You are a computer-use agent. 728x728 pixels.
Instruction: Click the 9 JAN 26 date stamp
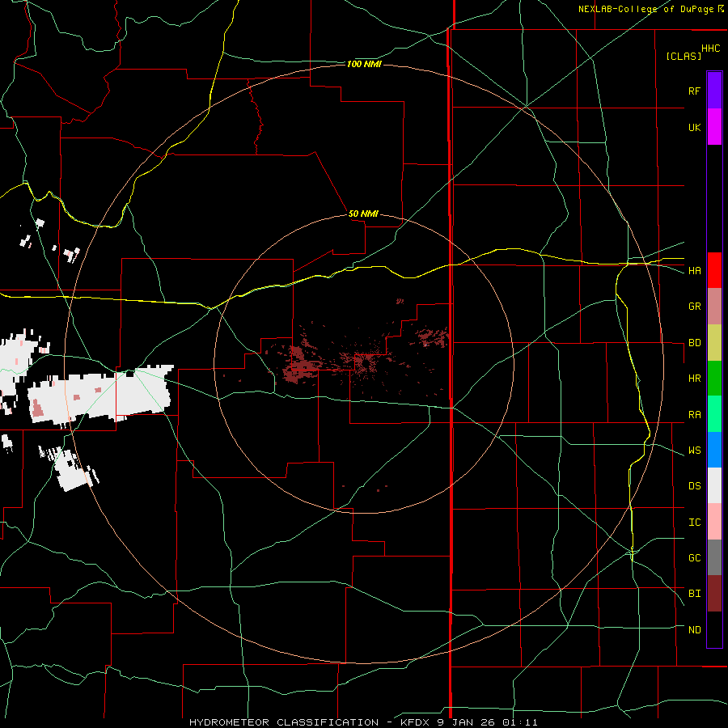pyautogui.click(x=467, y=722)
